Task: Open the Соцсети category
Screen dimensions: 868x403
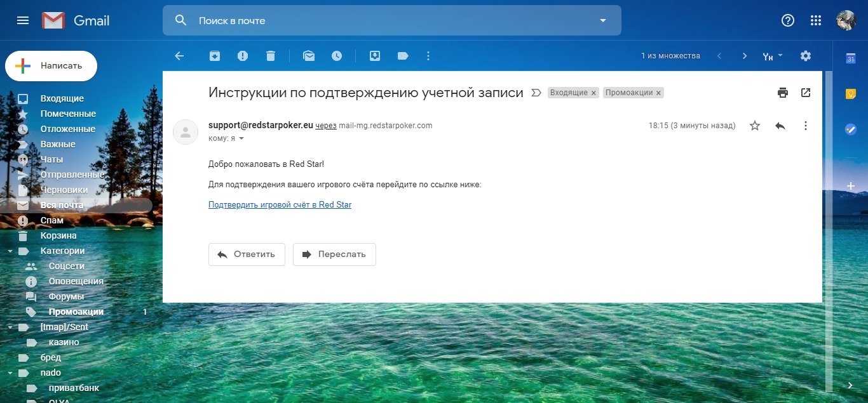Action: click(67, 266)
